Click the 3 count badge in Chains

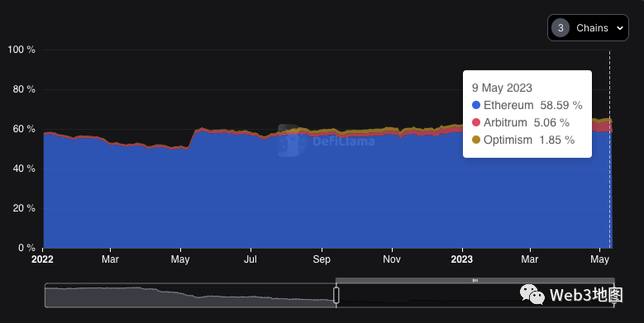tap(561, 28)
